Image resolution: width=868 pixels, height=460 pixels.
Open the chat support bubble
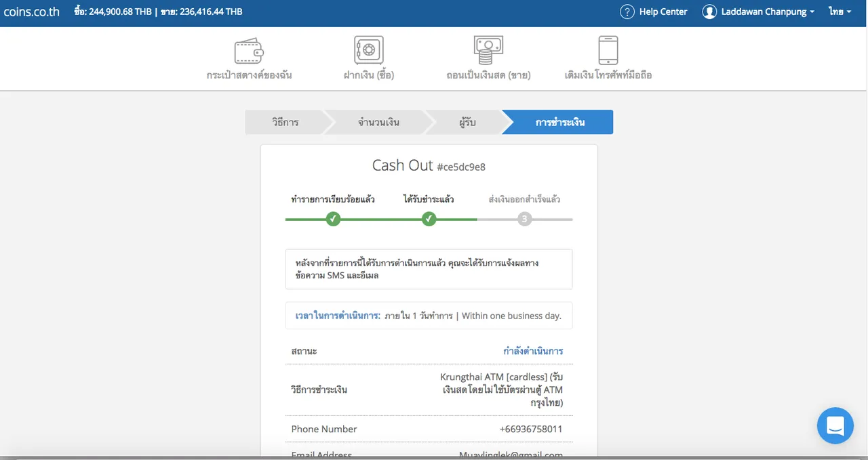835,425
